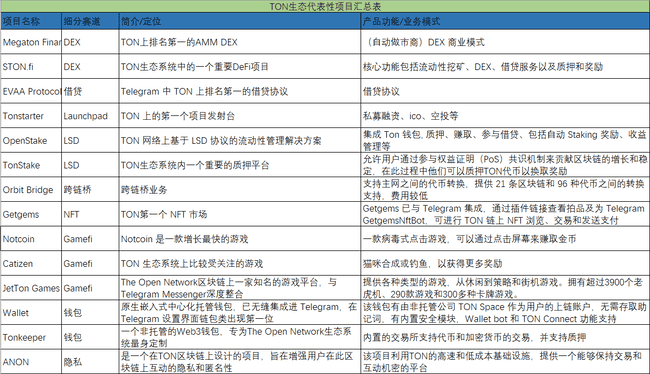The image size is (650, 374).
Task: Select the 跨链桥 category cell
Action: click(90, 190)
